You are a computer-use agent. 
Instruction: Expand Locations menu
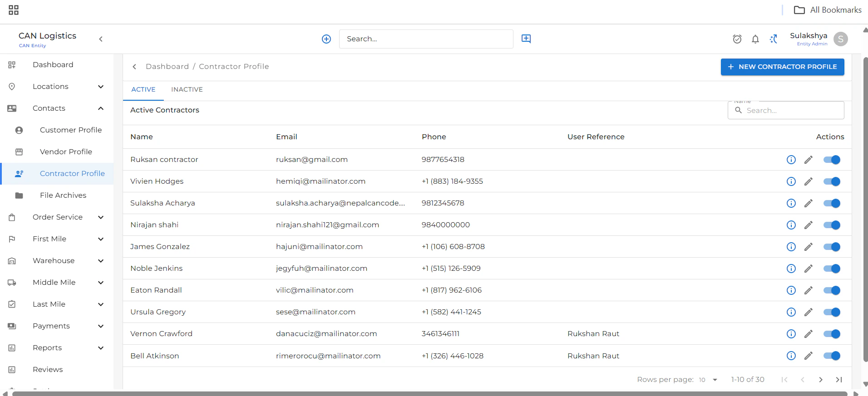tap(57, 87)
